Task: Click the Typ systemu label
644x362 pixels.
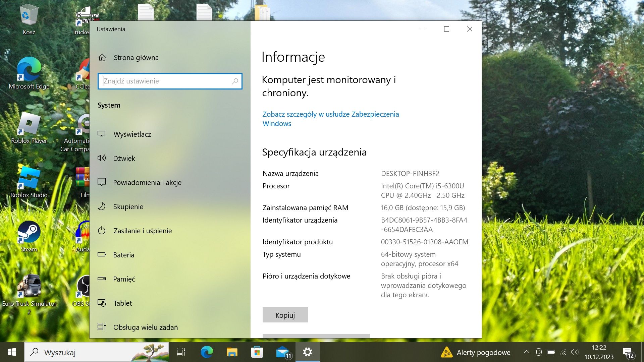Action: pos(282,254)
